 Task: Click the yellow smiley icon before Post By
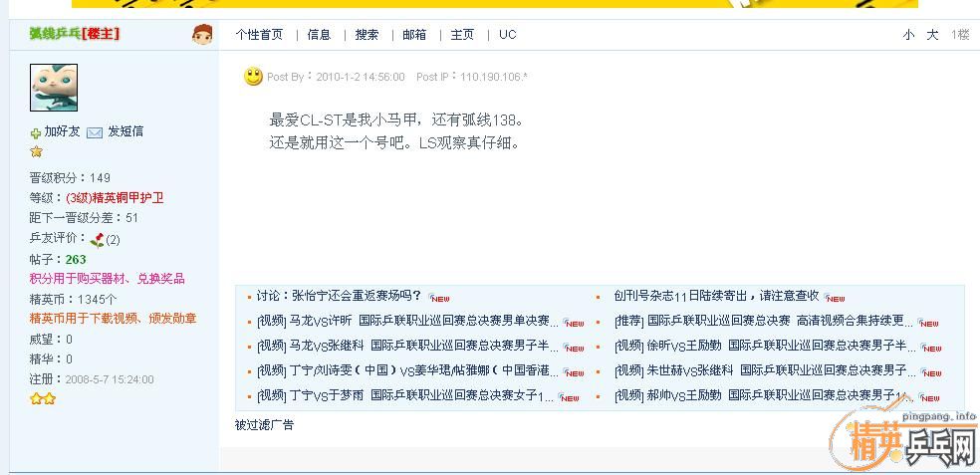pos(254,77)
